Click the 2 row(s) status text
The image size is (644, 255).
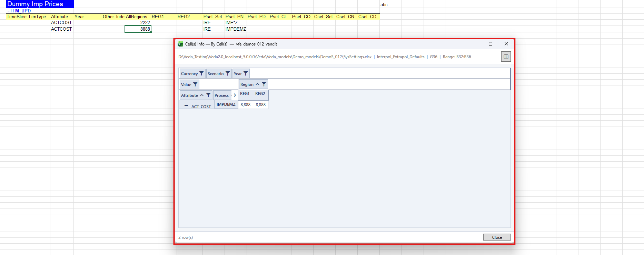[186, 237]
